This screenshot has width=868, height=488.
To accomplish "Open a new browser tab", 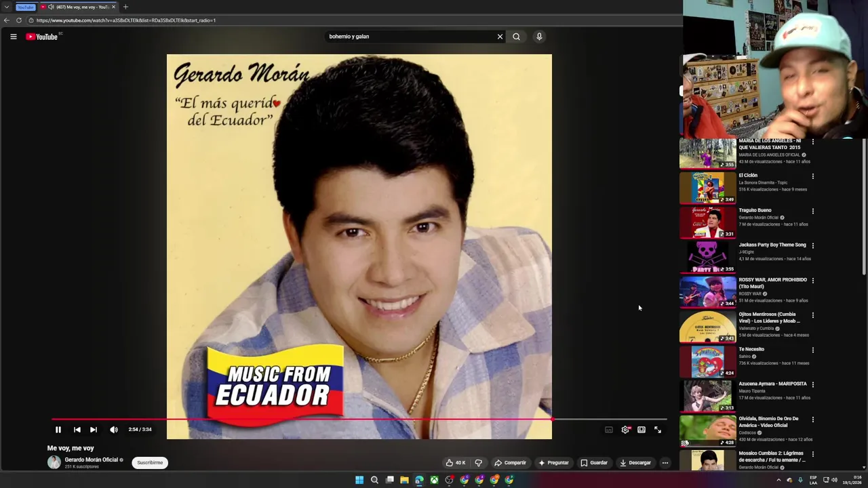I will 125,7.
